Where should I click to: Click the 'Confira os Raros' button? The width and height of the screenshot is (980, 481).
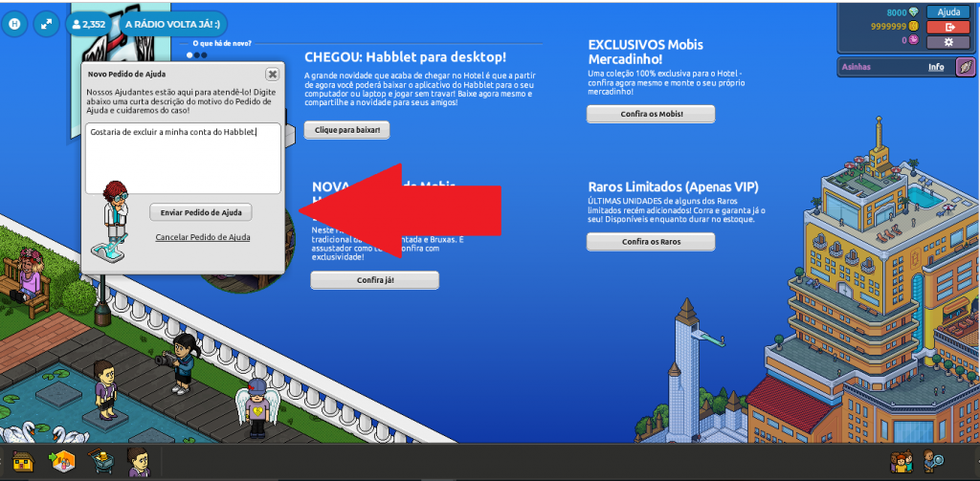coord(651,241)
